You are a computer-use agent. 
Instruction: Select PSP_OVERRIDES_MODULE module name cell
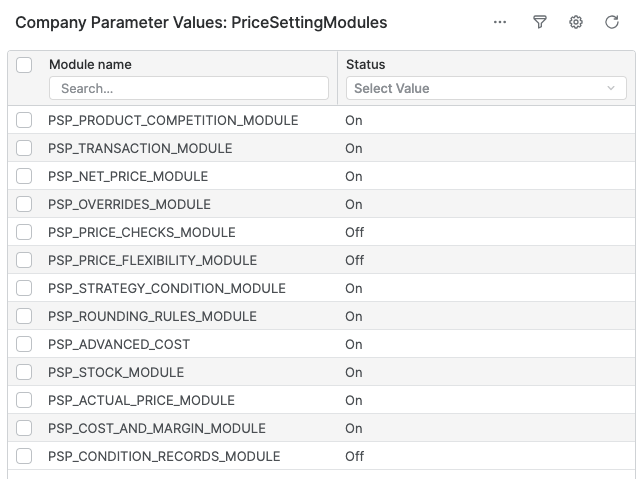pyautogui.click(x=129, y=204)
